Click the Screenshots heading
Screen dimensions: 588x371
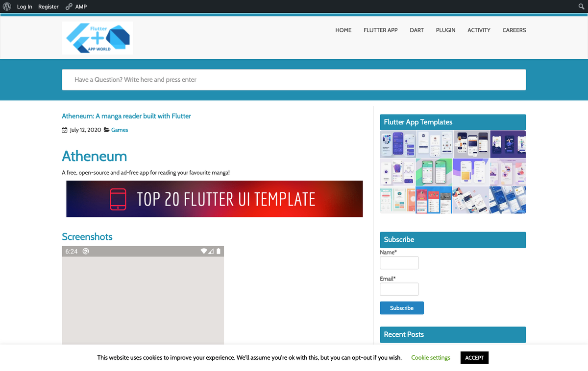tap(87, 236)
